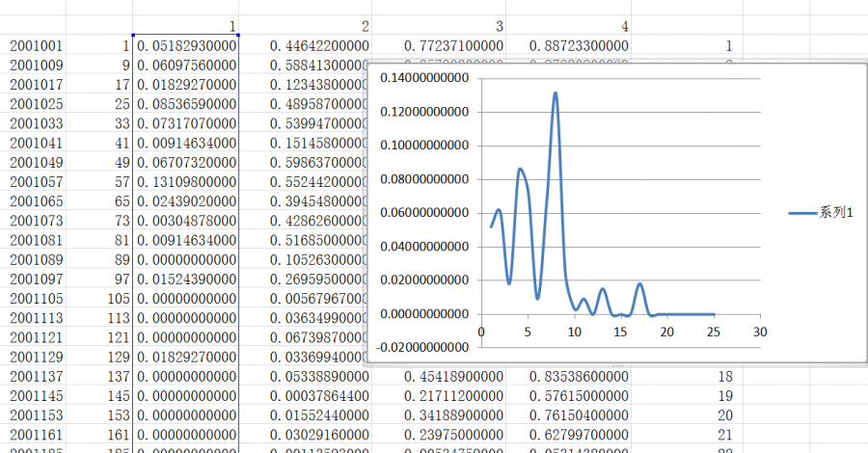Click cell with value 0.76150400000
Screen dimensions: 868x453
tap(568, 414)
